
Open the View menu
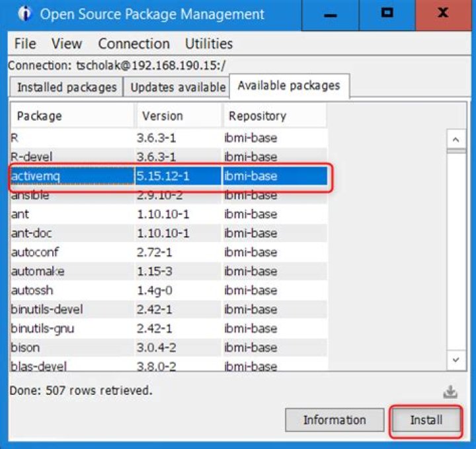tap(67, 44)
